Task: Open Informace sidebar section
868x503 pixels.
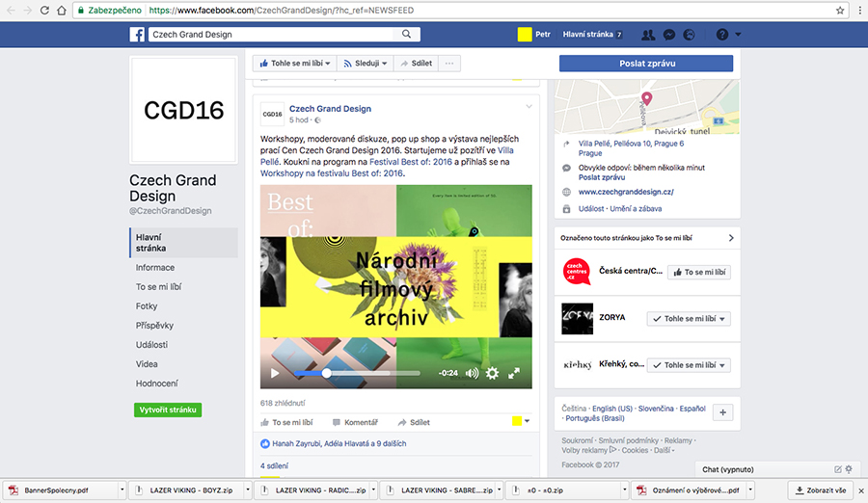Action: [x=155, y=267]
